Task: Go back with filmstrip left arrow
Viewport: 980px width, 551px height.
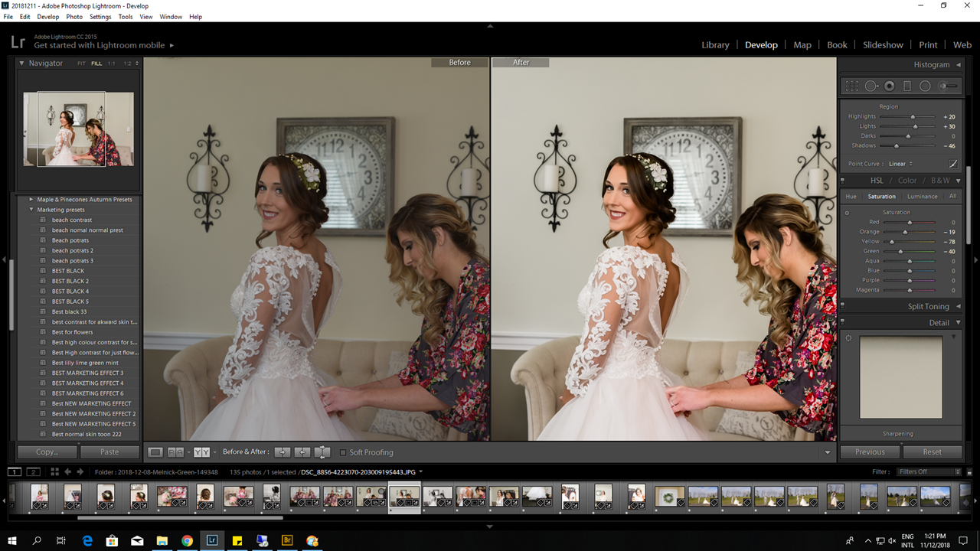Action: click(x=67, y=472)
